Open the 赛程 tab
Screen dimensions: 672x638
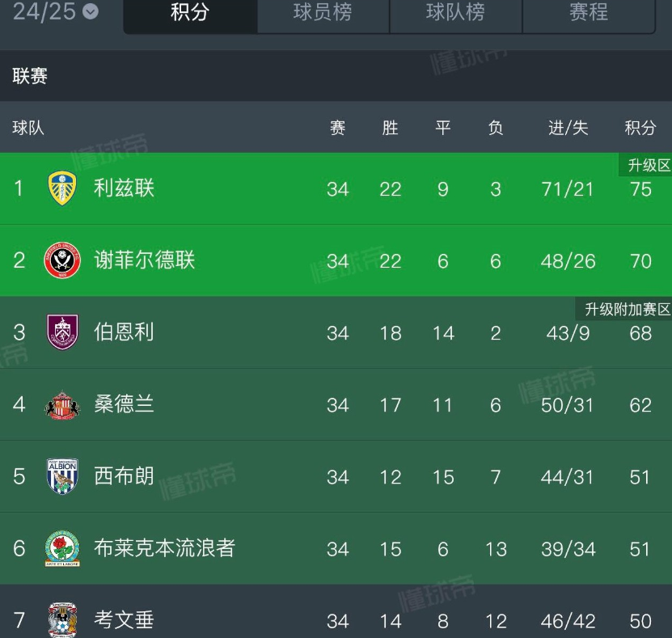[x=588, y=12]
